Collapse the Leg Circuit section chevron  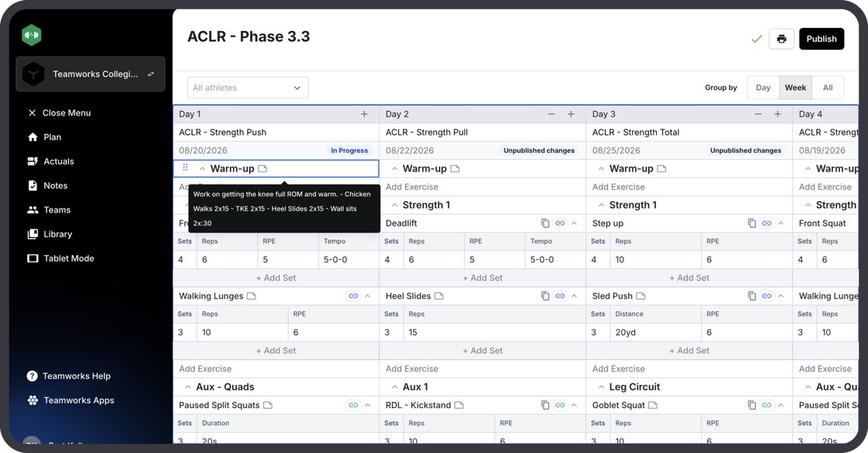point(601,387)
